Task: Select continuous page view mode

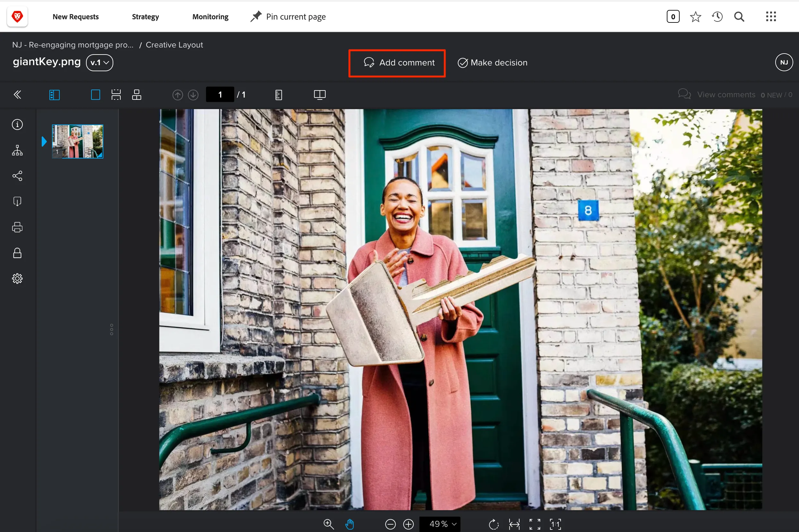Action: (116, 95)
